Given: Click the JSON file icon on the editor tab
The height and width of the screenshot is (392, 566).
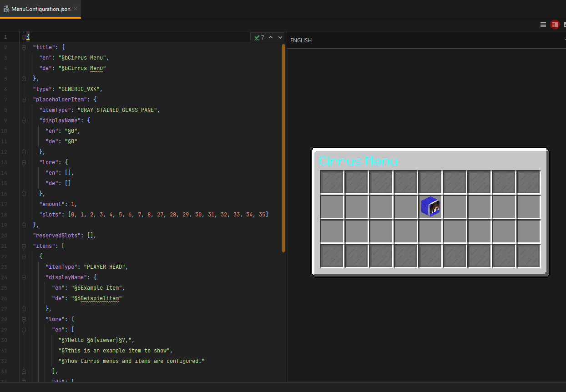Looking at the screenshot, I should pos(7,8).
